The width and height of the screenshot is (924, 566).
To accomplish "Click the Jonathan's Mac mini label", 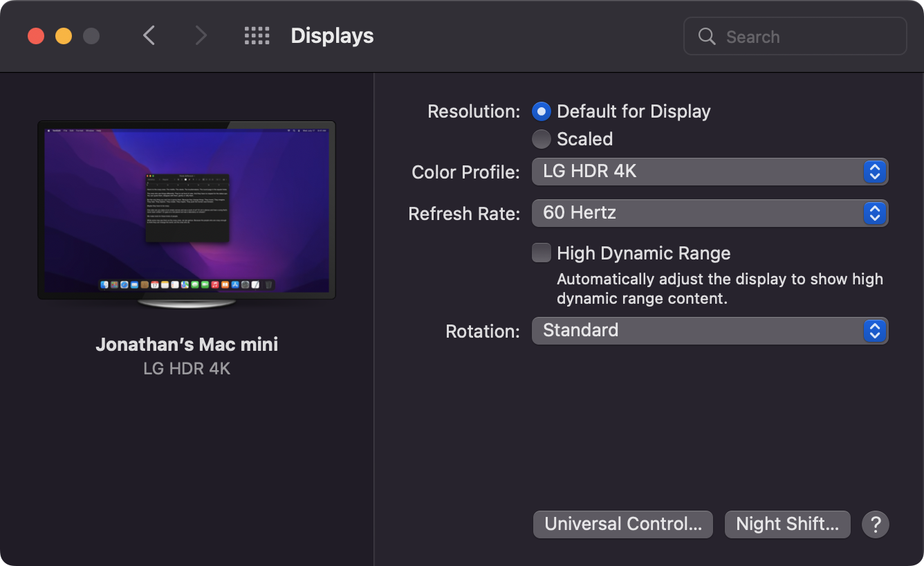I will point(187,345).
